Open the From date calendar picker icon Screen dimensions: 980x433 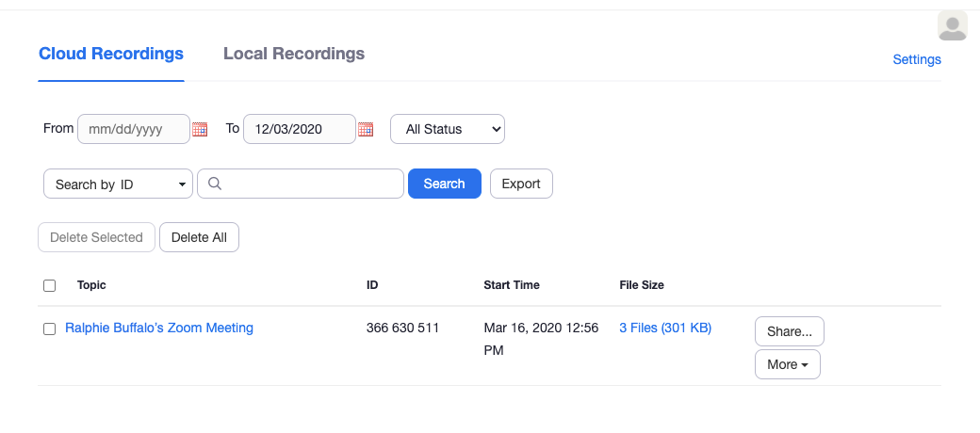[200, 130]
